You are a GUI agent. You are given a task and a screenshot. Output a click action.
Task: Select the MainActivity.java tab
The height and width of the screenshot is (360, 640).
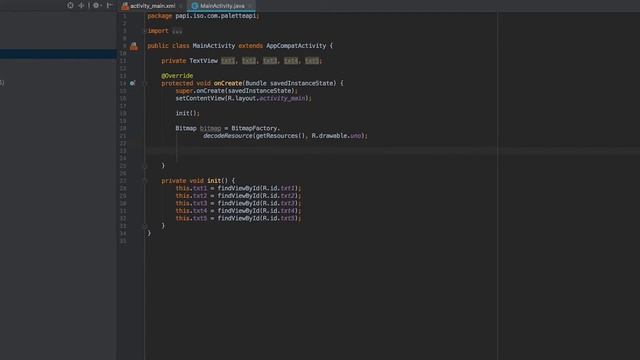click(x=222, y=6)
